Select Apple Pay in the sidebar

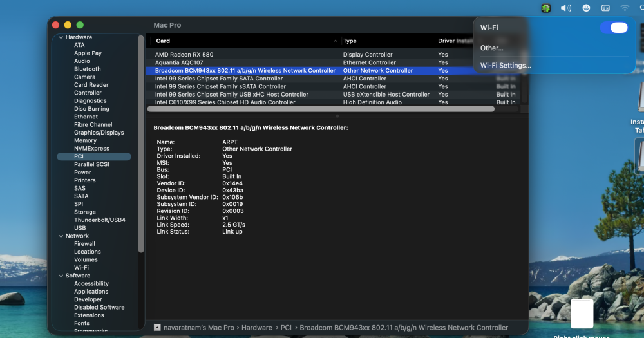coord(88,53)
